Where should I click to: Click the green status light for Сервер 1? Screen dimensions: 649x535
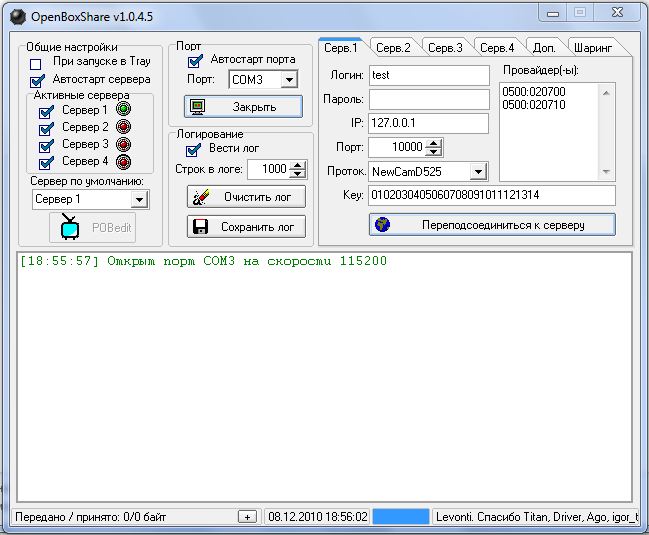(x=123, y=109)
